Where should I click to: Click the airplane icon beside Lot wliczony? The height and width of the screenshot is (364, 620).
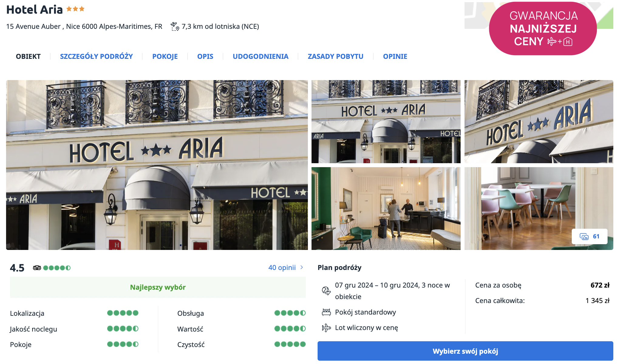click(x=326, y=328)
